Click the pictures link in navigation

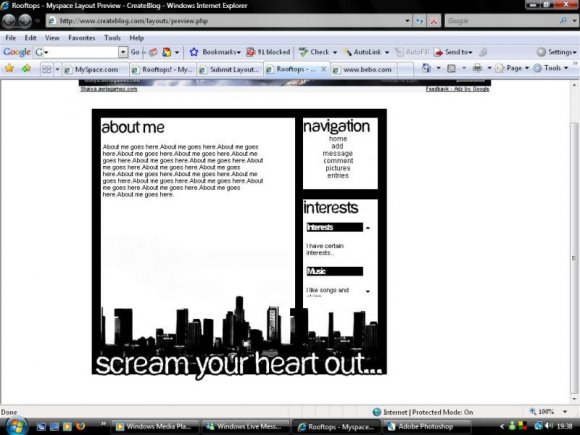[338, 168]
